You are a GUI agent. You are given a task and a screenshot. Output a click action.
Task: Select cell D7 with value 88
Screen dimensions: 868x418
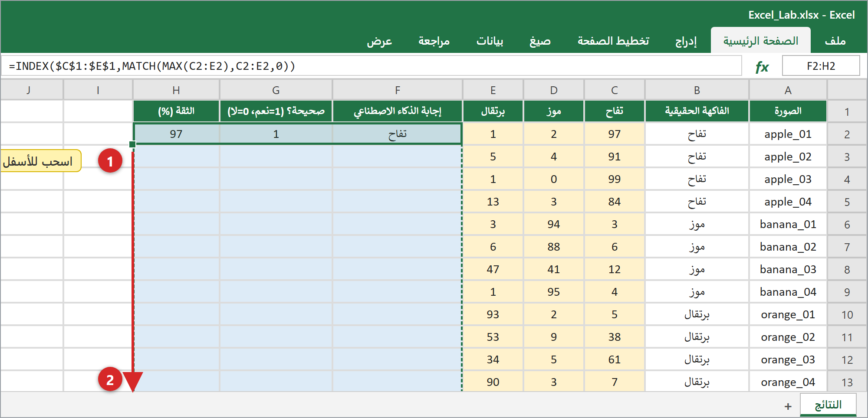pos(554,247)
